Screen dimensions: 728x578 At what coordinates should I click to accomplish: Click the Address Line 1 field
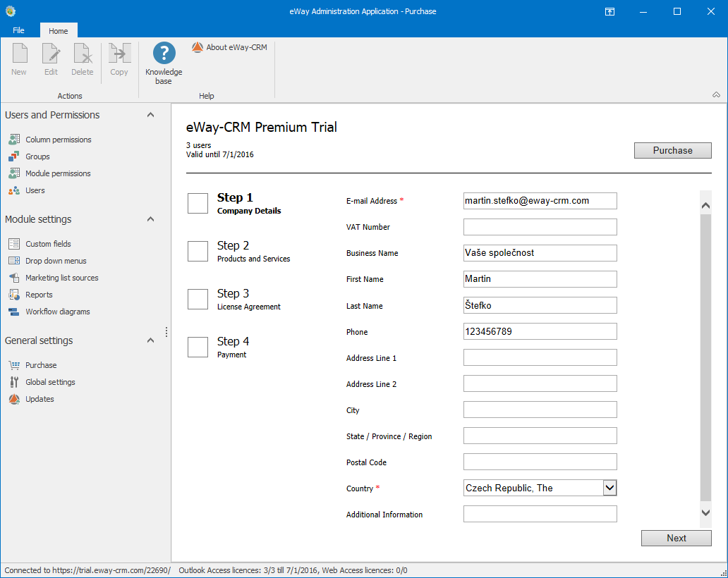point(540,357)
